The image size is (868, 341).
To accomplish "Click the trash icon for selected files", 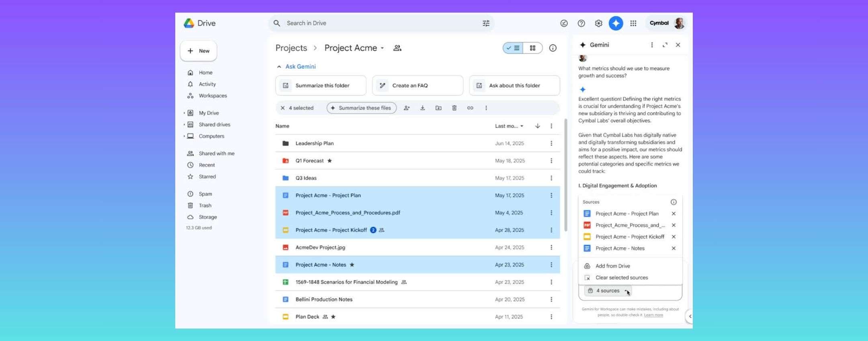I will pyautogui.click(x=454, y=108).
